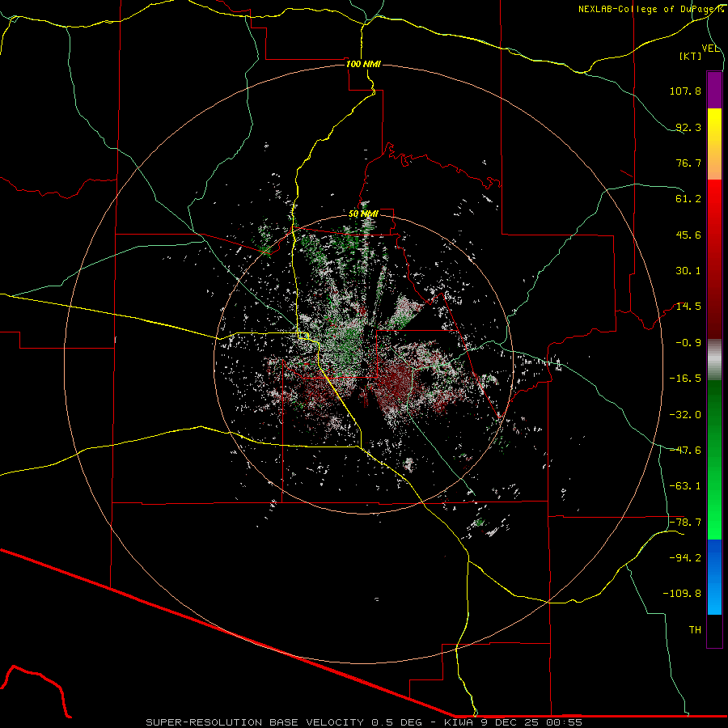Select the -47.6 scale value
Screen dimensions: 728x728
[685, 451]
